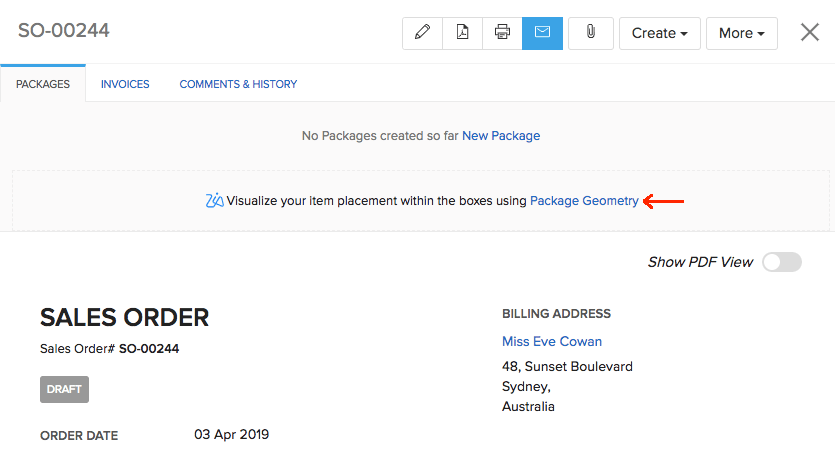Switch to the Packages tab
This screenshot has width=835, height=457.
click(x=43, y=84)
